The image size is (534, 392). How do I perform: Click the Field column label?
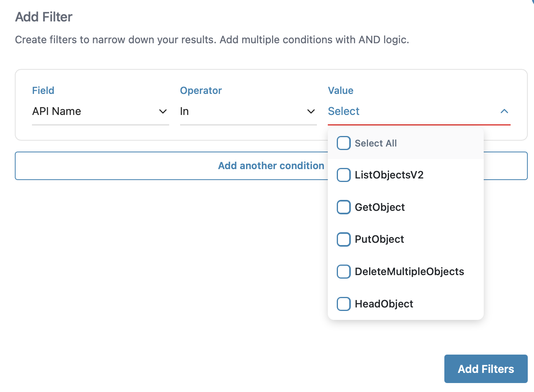[43, 90]
